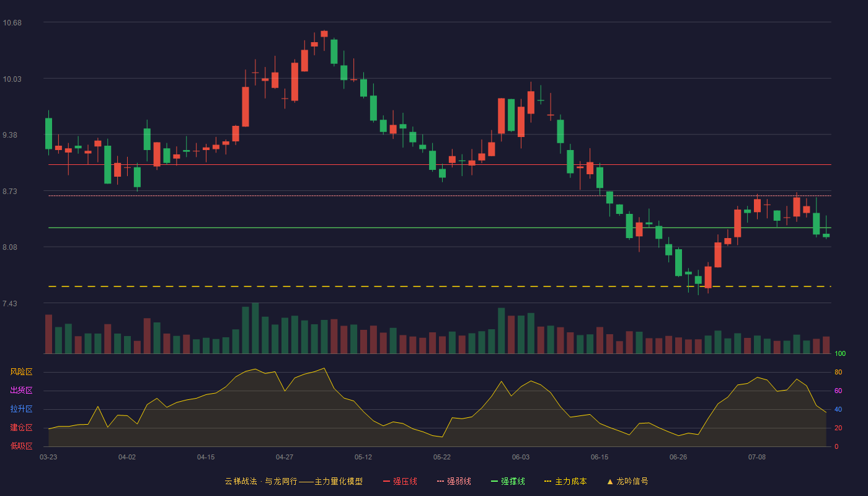Click the 10.03 price axis label
The width and height of the screenshot is (868, 496).
pyautogui.click(x=12, y=79)
